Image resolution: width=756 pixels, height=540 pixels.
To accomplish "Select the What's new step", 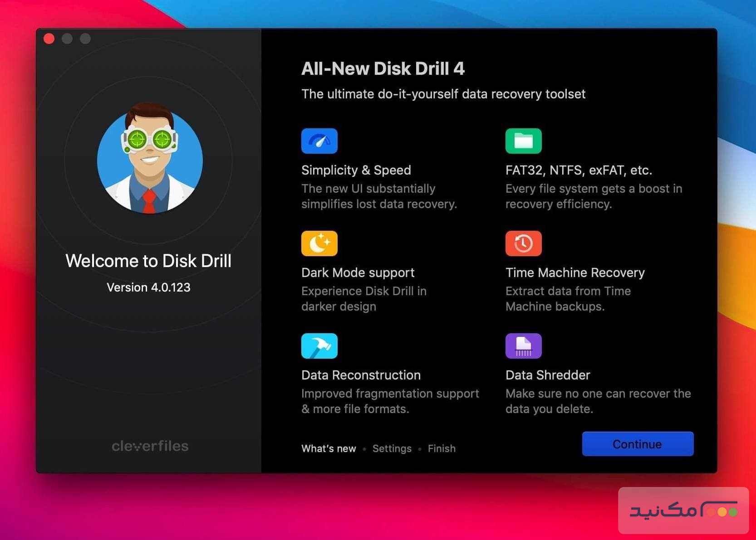I will point(329,448).
